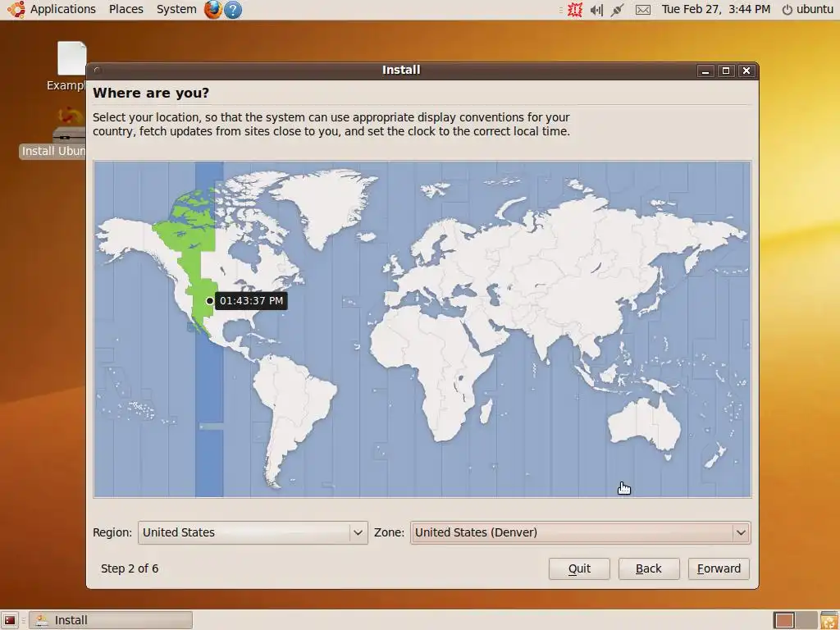Click the network connection icon

tap(617, 10)
